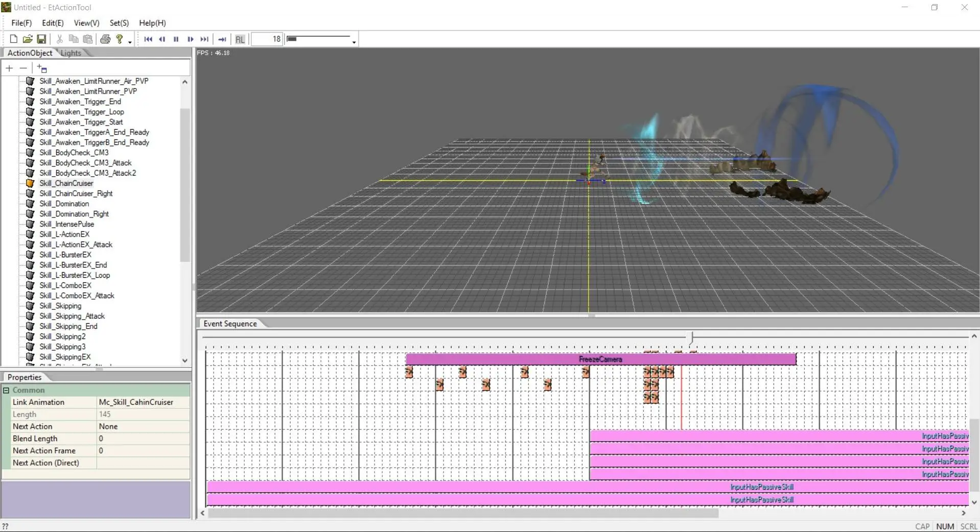This screenshot has height=532, width=980.
Task: Jump to the first frame
Action: click(x=148, y=39)
